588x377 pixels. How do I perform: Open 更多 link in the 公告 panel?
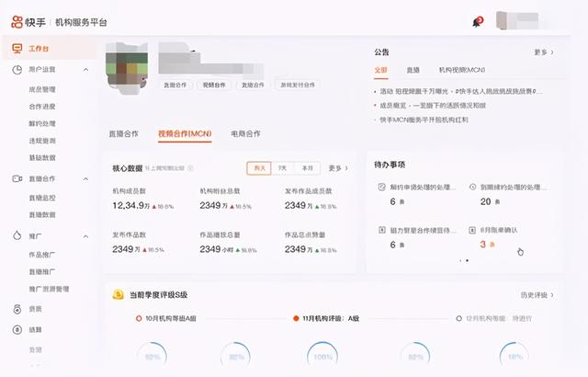tap(543, 52)
